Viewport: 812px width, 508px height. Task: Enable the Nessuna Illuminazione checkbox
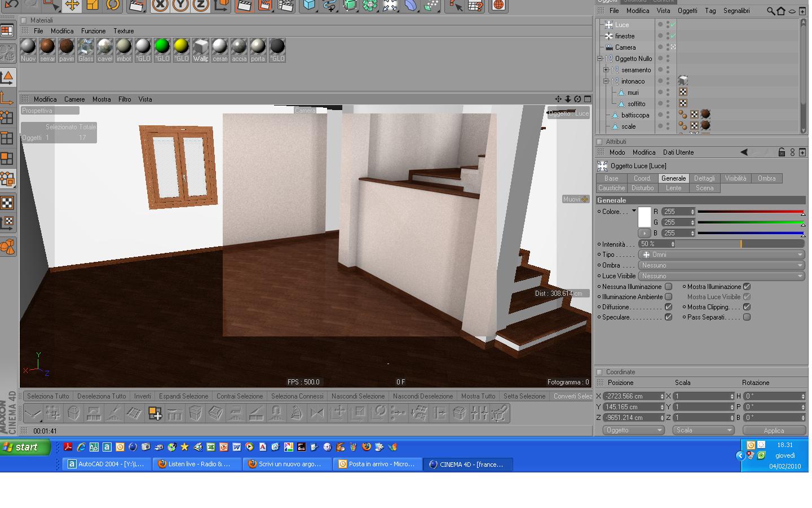click(x=668, y=287)
